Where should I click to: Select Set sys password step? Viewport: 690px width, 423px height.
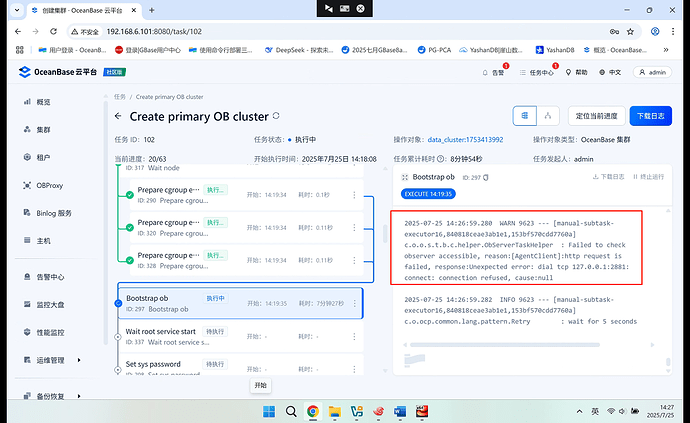[x=240, y=365]
